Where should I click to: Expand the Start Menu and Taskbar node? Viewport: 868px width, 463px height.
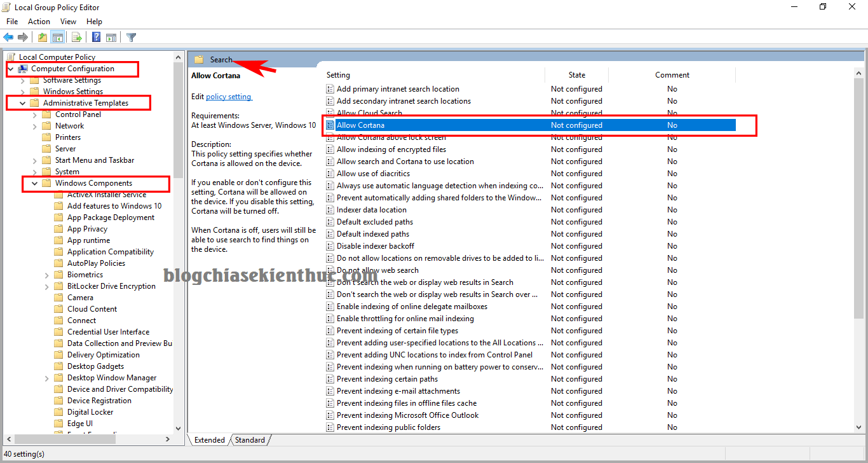pos(35,160)
